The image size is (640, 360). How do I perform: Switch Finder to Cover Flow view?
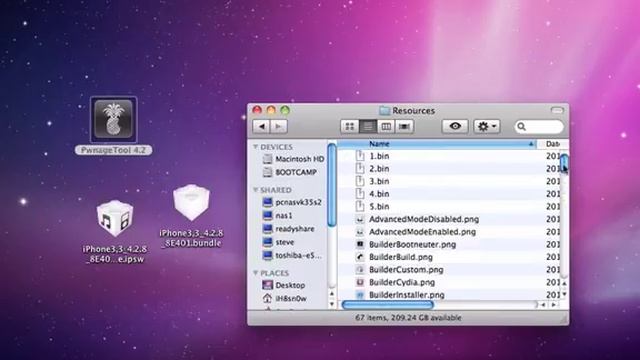click(x=404, y=127)
